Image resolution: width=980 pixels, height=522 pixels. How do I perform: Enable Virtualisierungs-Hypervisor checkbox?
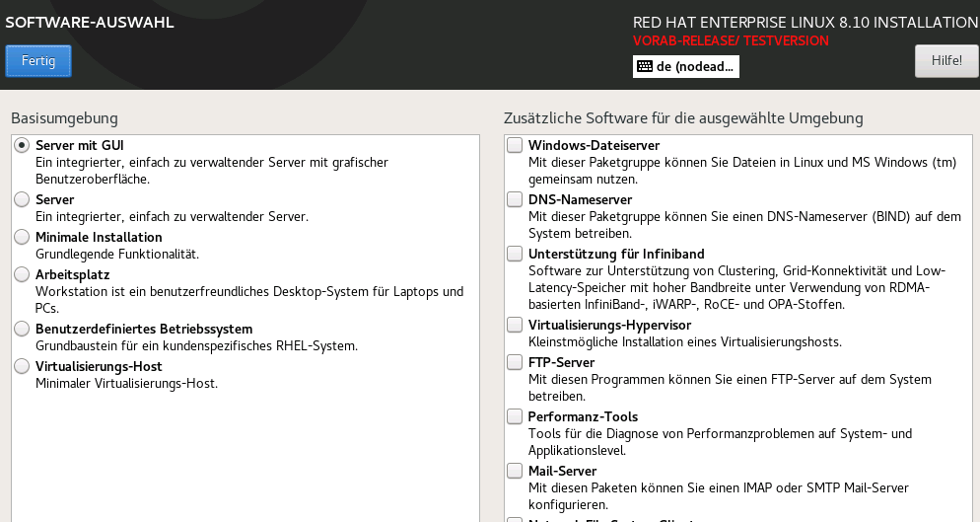click(x=515, y=325)
